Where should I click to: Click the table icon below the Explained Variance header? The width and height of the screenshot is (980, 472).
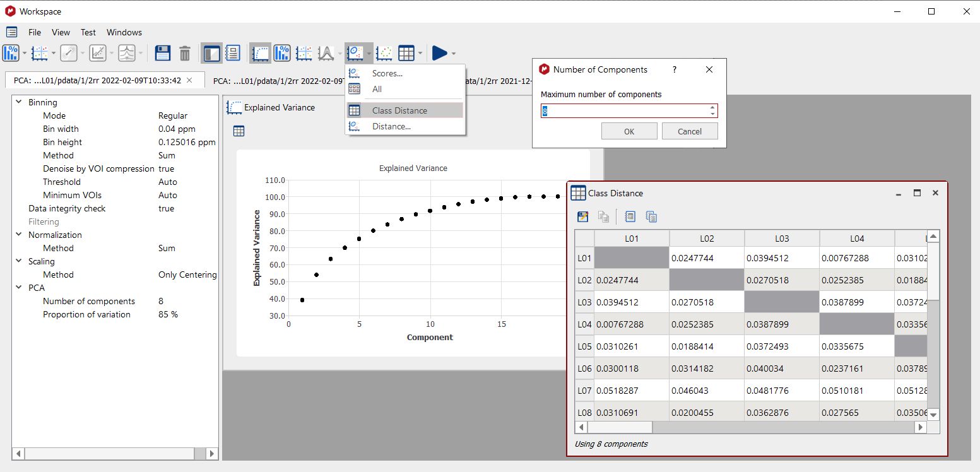[239, 131]
